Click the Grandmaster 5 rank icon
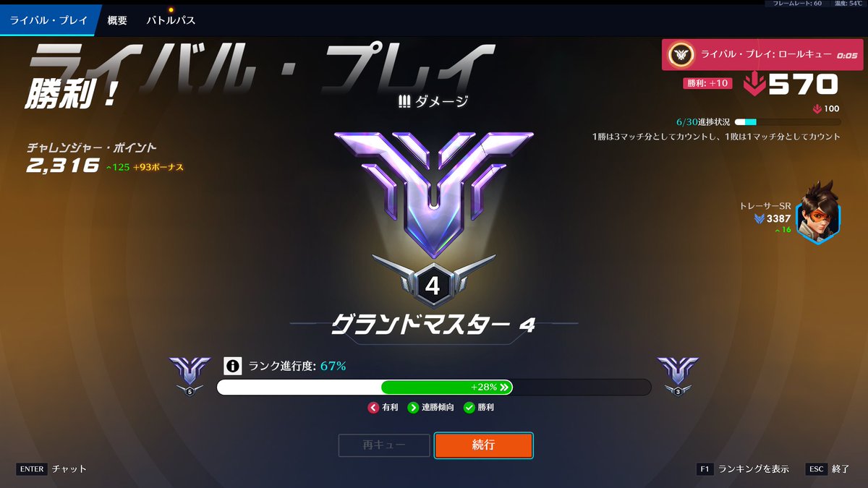 [x=190, y=376]
